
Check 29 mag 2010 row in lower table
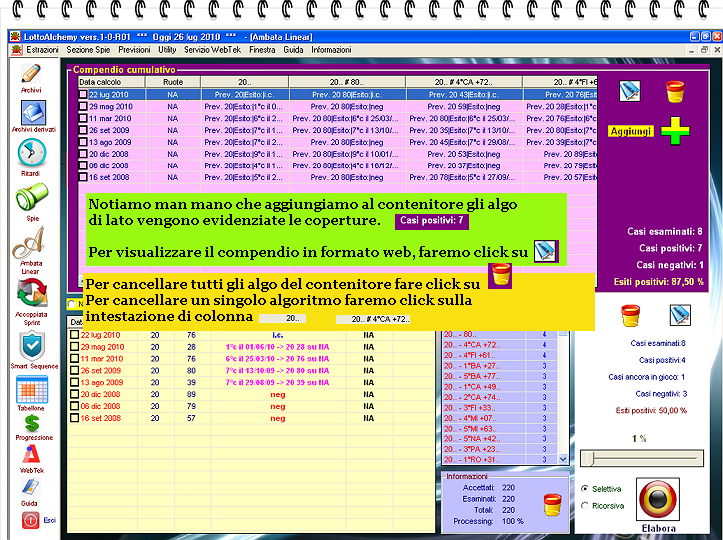(74, 347)
